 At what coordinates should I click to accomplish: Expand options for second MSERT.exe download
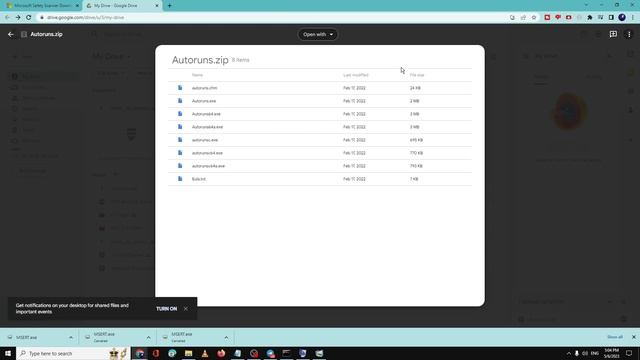coord(149,338)
